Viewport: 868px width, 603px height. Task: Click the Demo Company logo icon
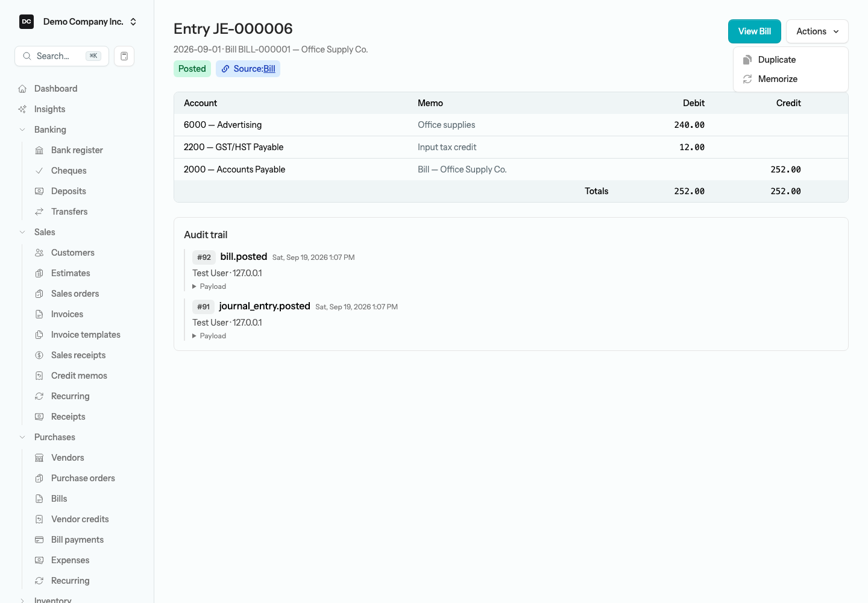(27, 22)
